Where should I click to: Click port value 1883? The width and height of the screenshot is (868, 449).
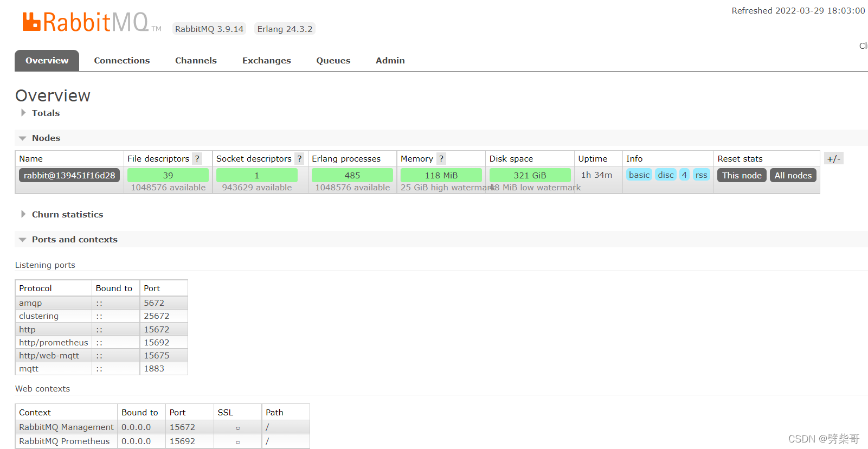pos(154,368)
